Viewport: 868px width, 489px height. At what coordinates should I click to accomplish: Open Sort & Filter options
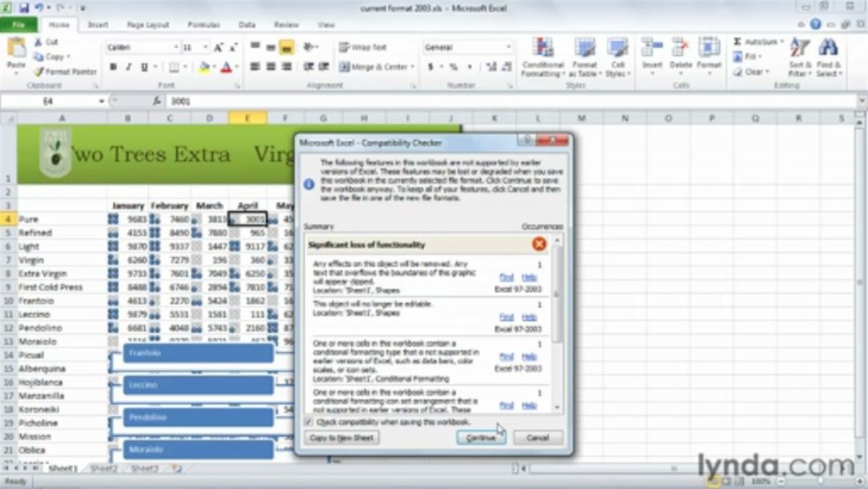pos(799,57)
